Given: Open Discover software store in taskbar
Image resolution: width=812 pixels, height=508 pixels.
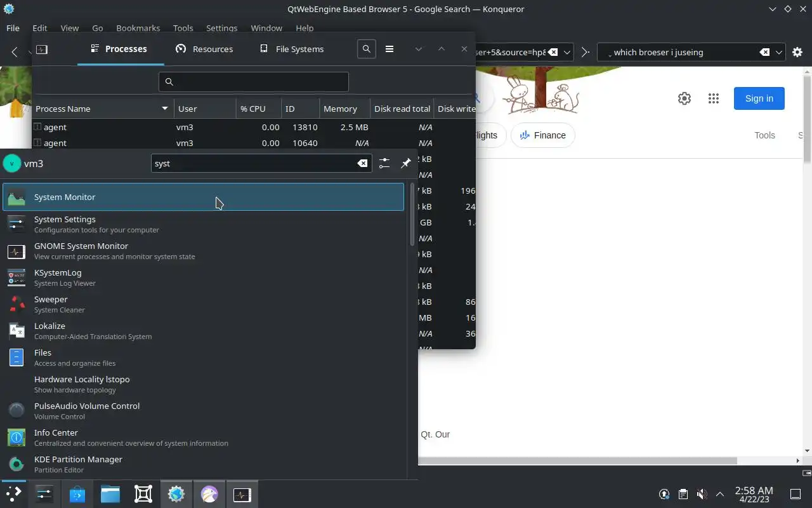Looking at the screenshot, I should click(77, 494).
